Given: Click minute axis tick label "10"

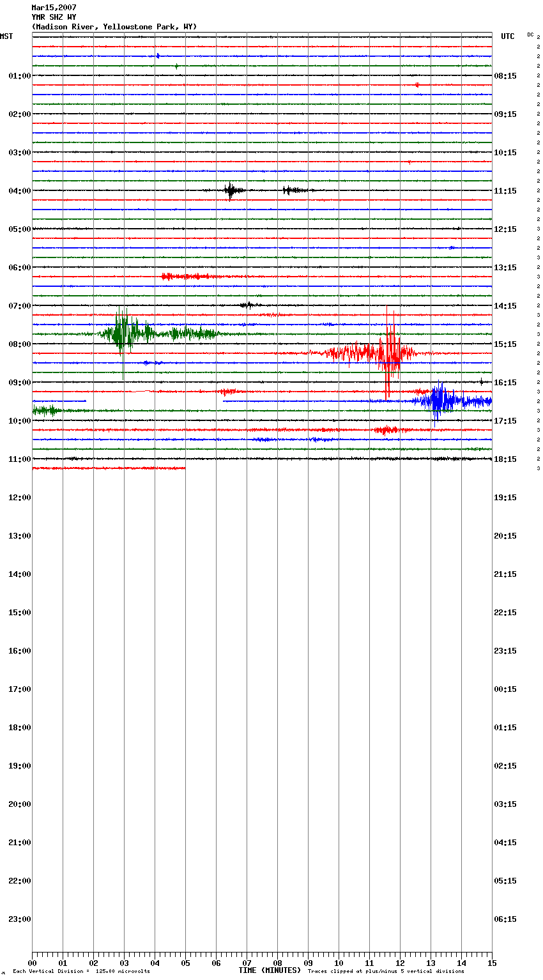Looking at the screenshot, I should [x=339, y=963].
